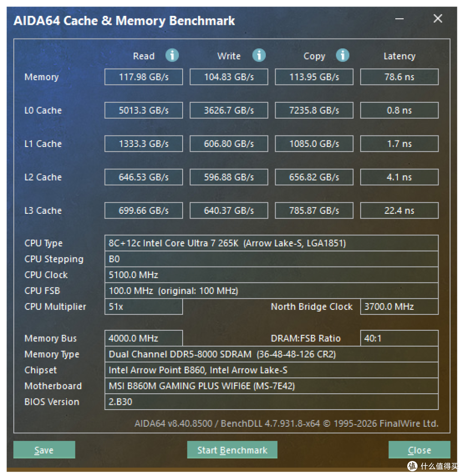Click the L0 Cache copy value 7235.8 GB/s
The width and height of the screenshot is (463, 476).
pos(314,110)
